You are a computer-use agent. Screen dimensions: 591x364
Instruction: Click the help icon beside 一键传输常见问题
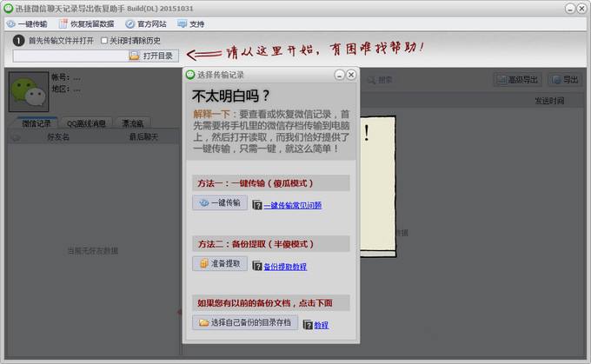click(x=257, y=205)
